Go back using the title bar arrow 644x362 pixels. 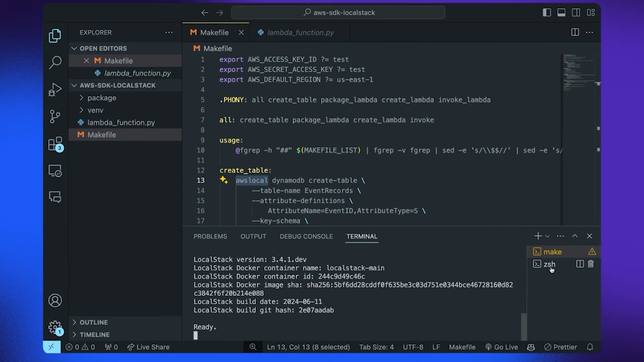pos(205,13)
